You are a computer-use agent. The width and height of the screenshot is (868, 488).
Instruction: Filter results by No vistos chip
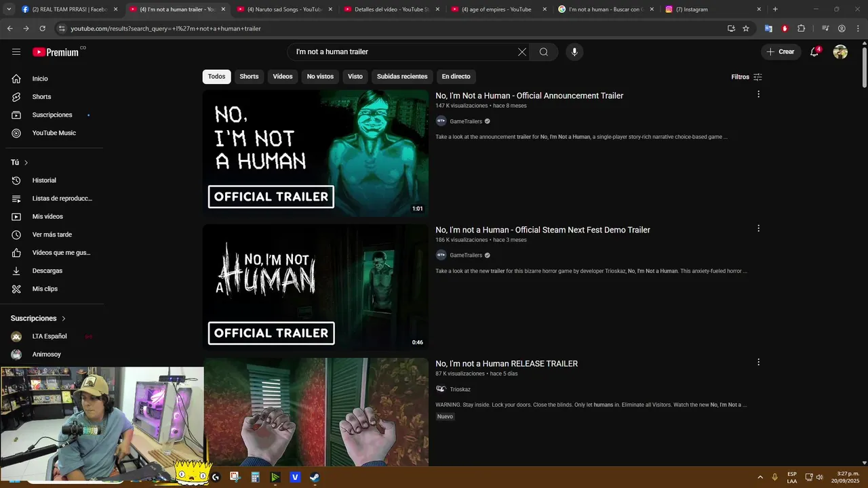click(320, 77)
